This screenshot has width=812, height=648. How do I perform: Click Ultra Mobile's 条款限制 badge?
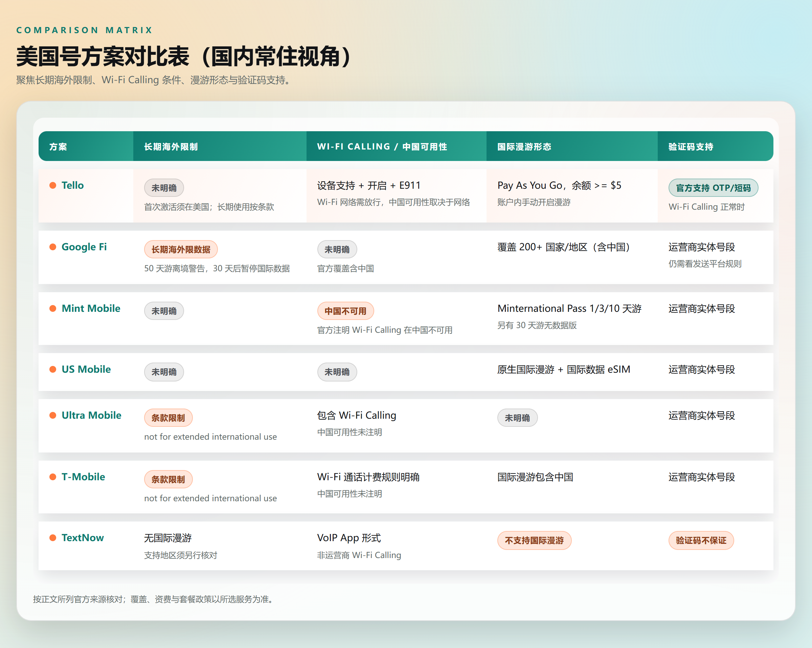coord(168,418)
